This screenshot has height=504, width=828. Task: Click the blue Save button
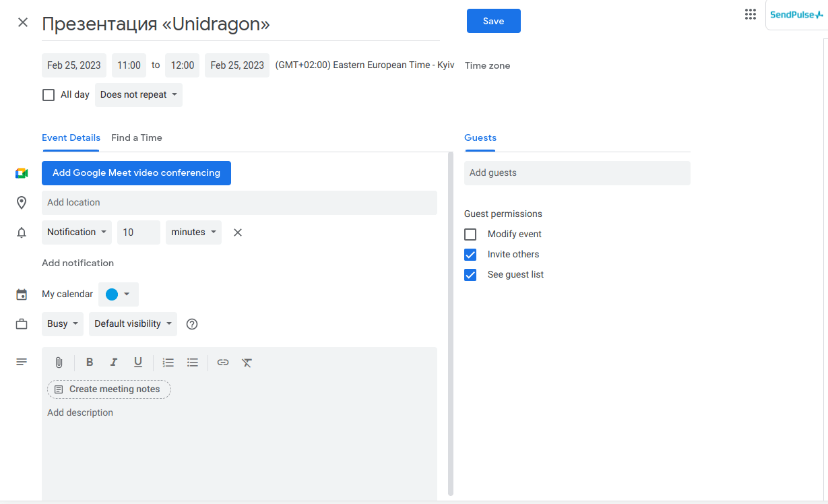click(x=493, y=21)
